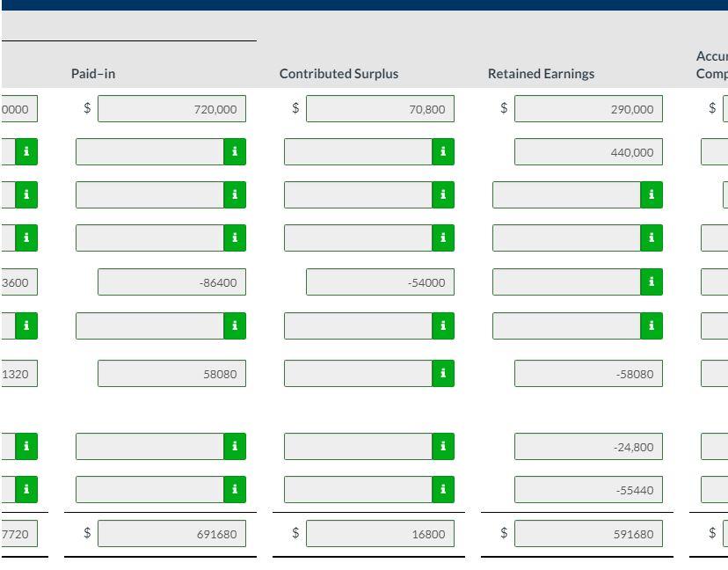Click Paid-in info icon directly below -86400 field
The image size is (728, 570).
235,325
